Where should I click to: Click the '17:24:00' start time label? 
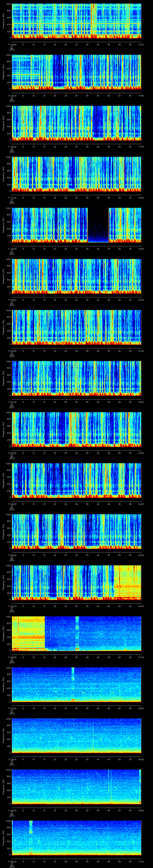(x=12, y=555)
